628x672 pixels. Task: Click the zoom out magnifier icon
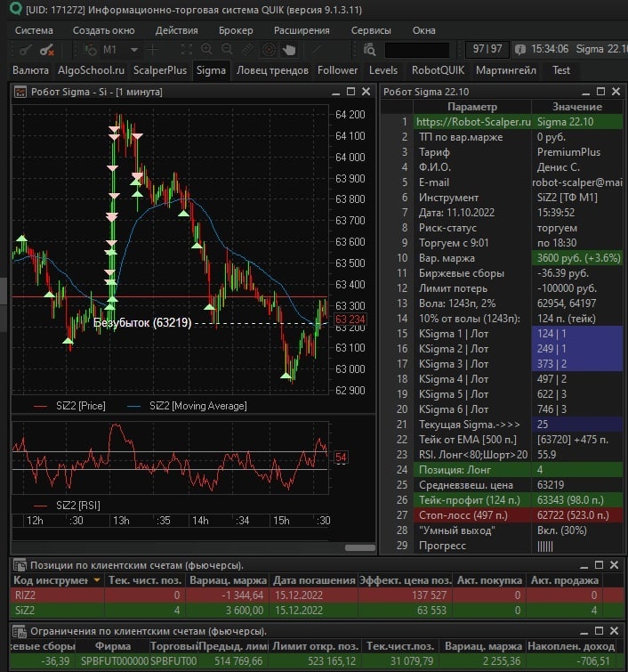pos(227,50)
